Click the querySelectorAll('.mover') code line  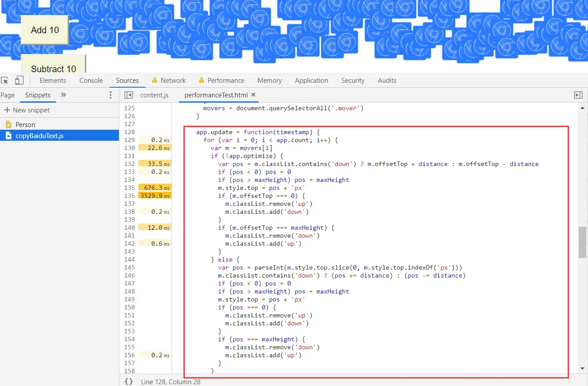tap(283, 108)
